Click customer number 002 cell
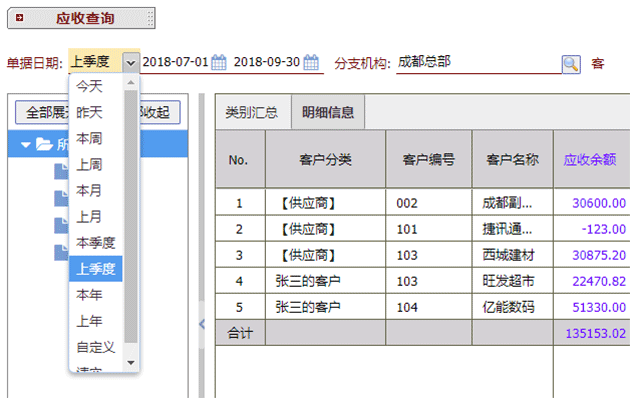 429,203
